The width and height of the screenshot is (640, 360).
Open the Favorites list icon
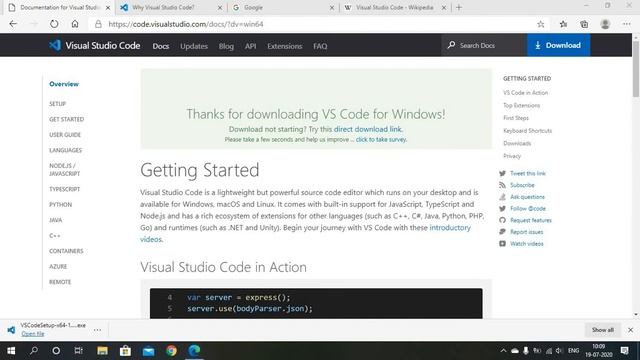(x=563, y=24)
